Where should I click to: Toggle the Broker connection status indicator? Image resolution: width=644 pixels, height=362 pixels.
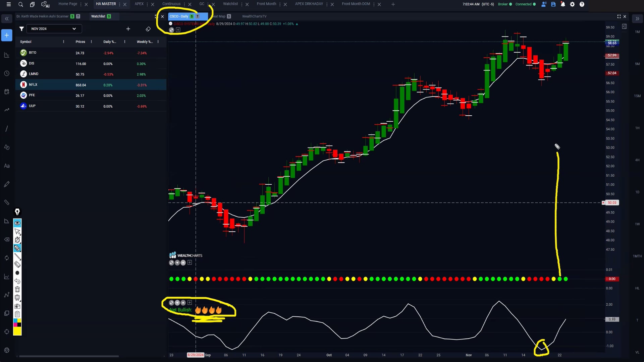pyautogui.click(x=505, y=4)
